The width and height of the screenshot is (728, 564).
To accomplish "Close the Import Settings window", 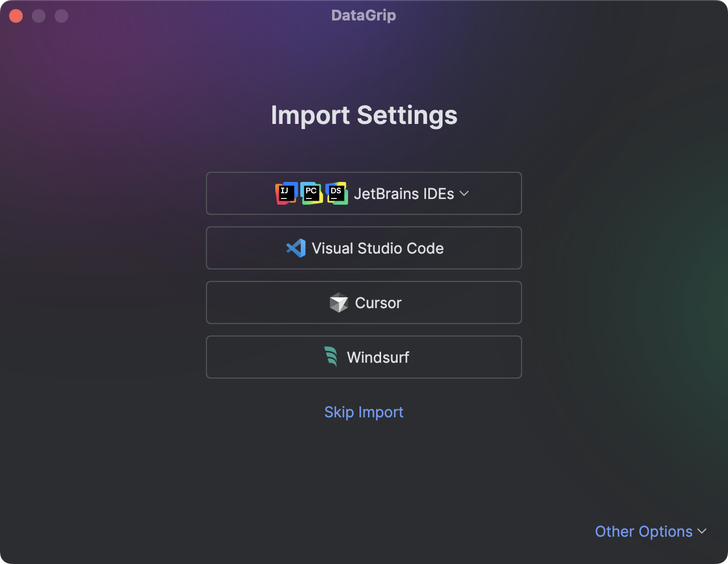I will coord(16,16).
